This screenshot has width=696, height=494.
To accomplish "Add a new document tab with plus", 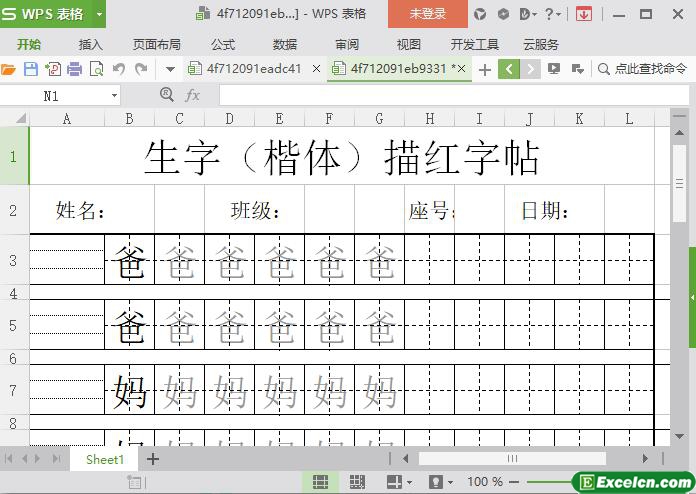I will pyautogui.click(x=485, y=70).
